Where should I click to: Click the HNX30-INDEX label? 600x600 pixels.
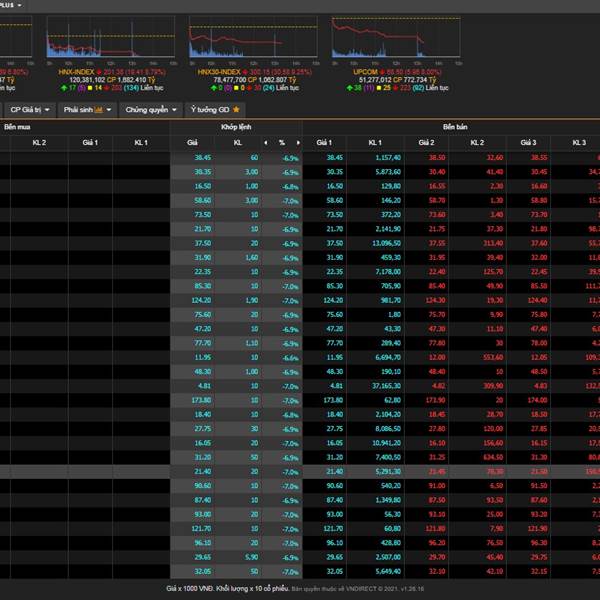click(219, 72)
